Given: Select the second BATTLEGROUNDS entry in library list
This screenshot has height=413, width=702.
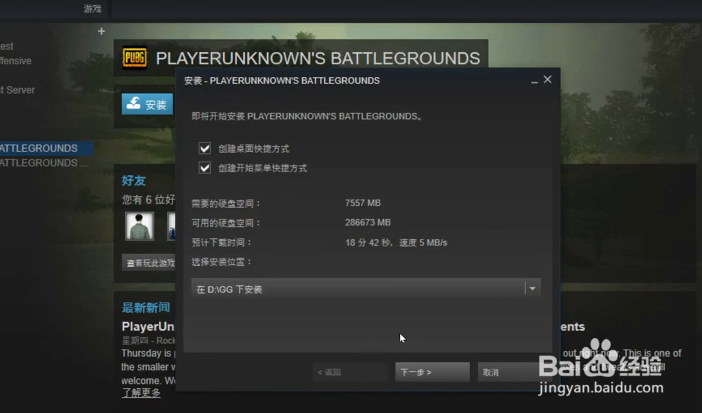Looking at the screenshot, I should pyautogui.click(x=44, y=163).
